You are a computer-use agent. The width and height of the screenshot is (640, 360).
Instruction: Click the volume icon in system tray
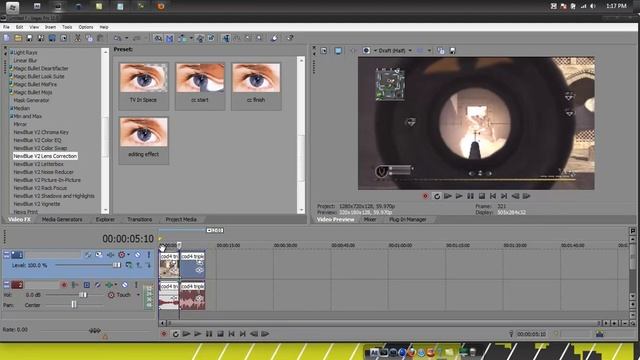(592, 6)
